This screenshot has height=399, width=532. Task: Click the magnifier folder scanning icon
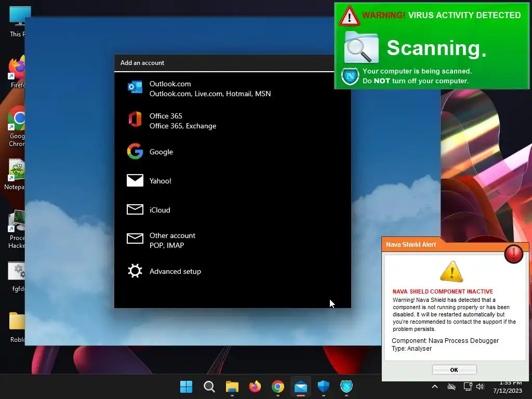(x=361, y=47)
